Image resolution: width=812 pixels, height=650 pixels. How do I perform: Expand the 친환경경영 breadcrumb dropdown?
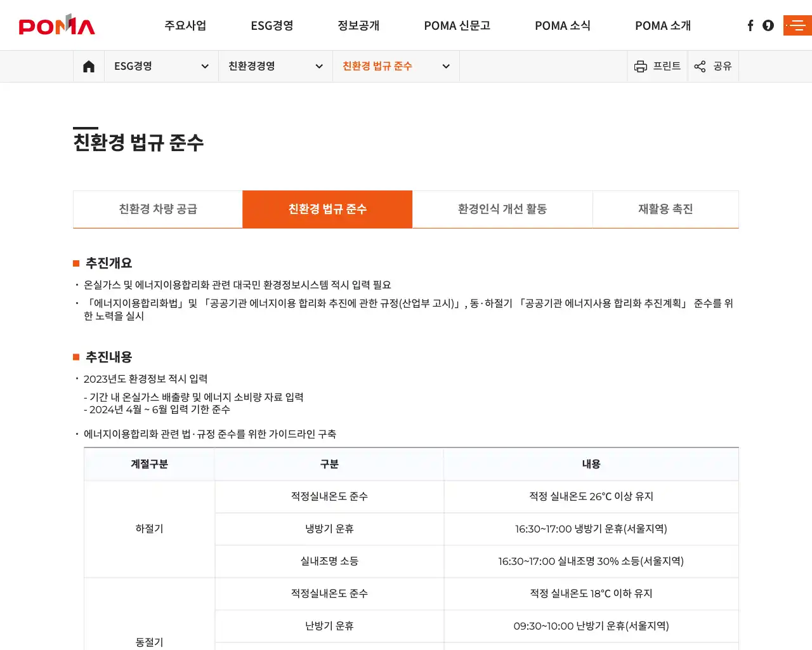click(x=275, y=66)
